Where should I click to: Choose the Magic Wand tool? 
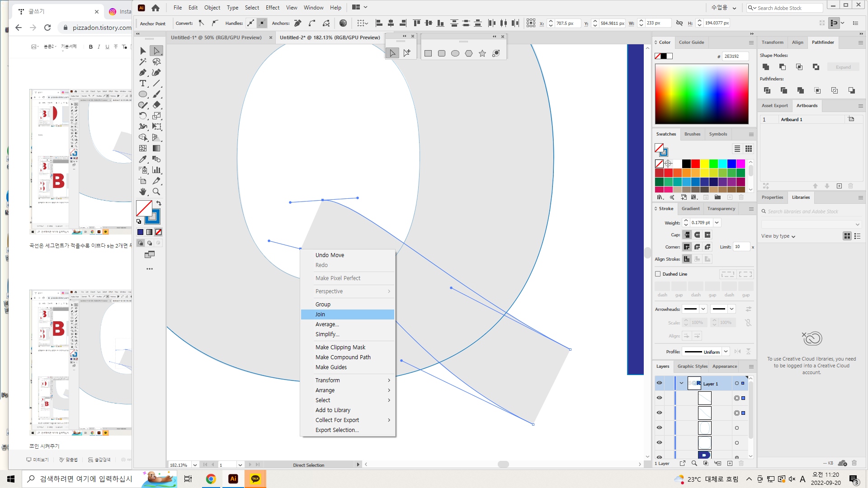pyautogui.click(x=143, y=62)
